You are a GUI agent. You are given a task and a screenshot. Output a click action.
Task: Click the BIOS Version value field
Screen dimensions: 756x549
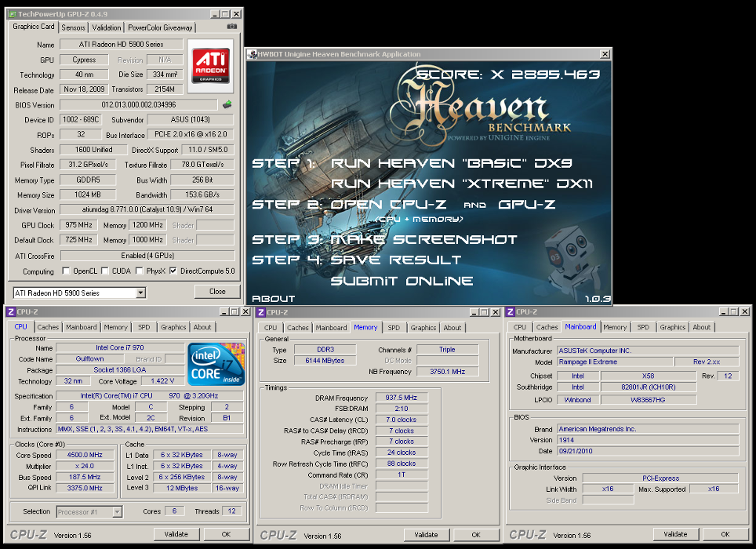click(138, 104)
